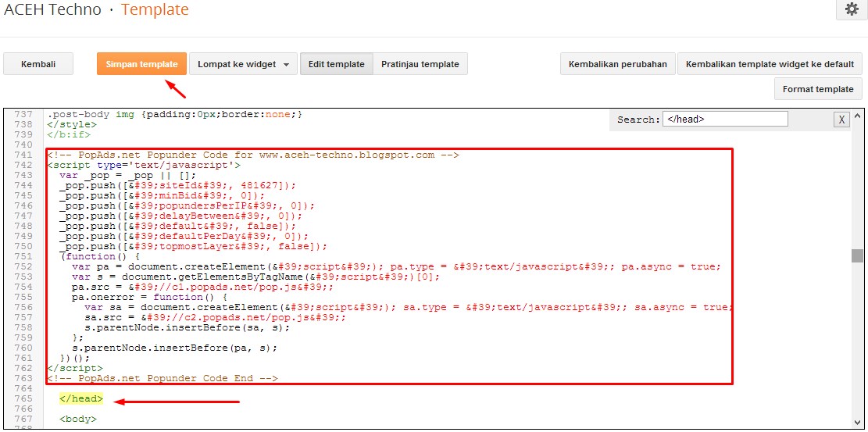Click Kembalikan template widget ke default
Image resolution: width=868 pixels, height=432 pixels.
point(770,64)
